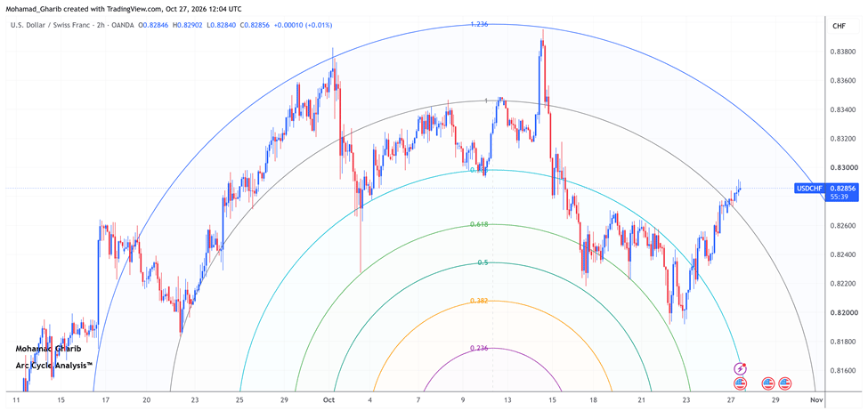The height and width of the screenshot is (411, 868).
Task: Open the rightmost US flag economic event
Action: (x=785, y=383)
